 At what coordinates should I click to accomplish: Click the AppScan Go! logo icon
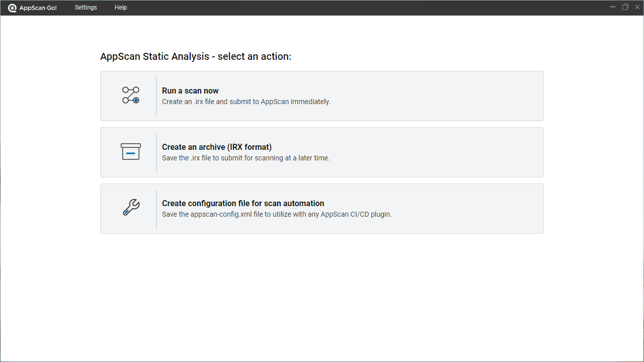tap(13, 8)
